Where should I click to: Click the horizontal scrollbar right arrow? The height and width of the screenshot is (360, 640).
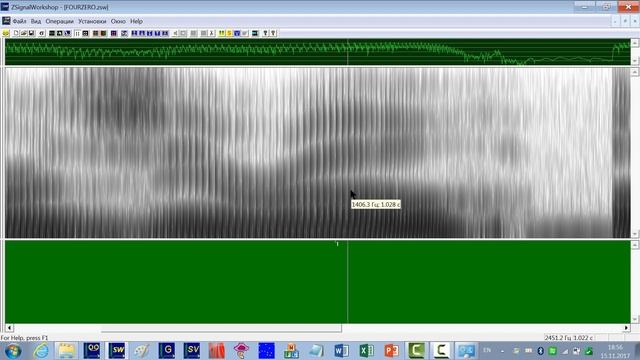point(627,328)
